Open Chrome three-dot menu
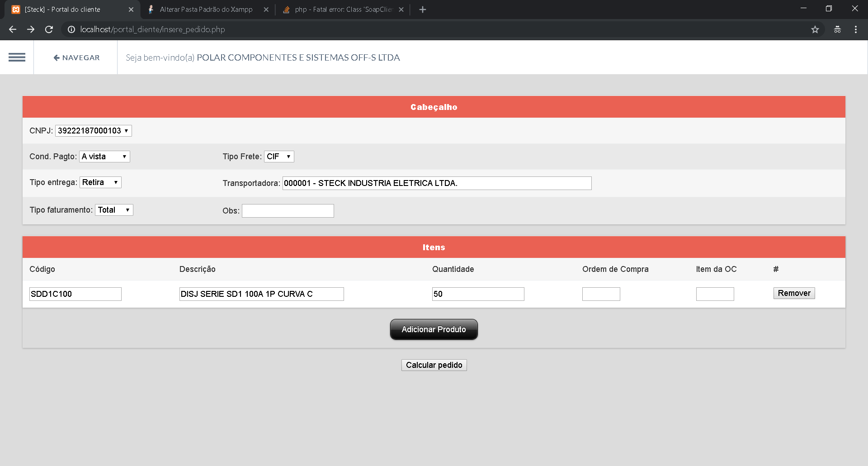 point(856,29)
